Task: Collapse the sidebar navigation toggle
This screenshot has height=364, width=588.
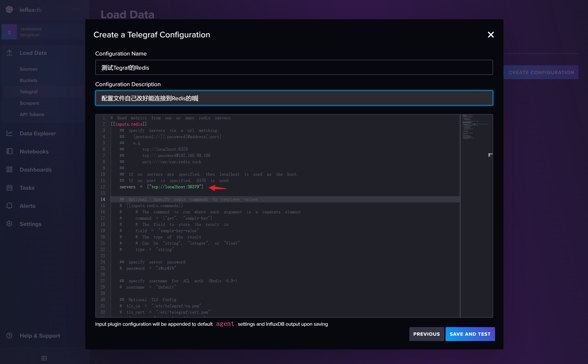Action: pos(44,358)
